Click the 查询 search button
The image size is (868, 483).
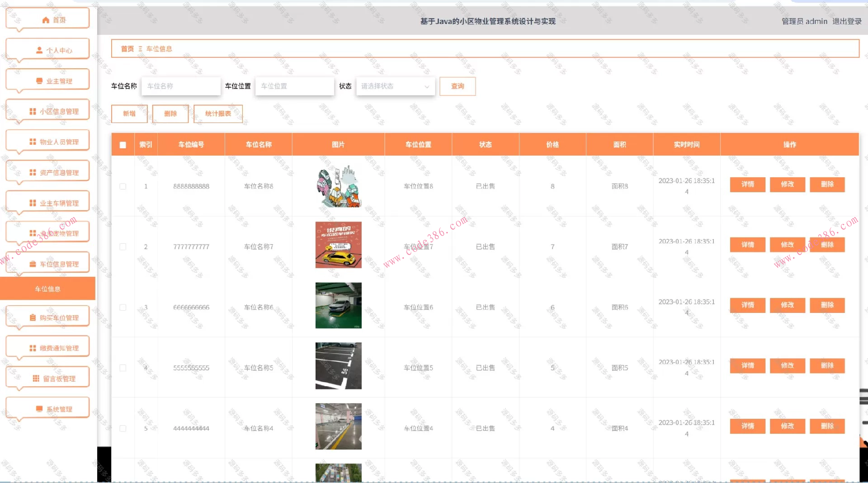coord(457,86)
